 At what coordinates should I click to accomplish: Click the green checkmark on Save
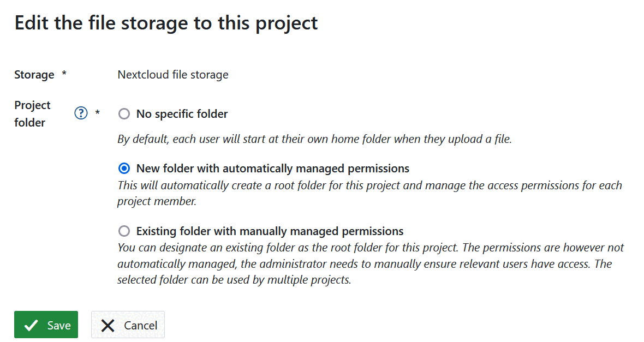31,325
